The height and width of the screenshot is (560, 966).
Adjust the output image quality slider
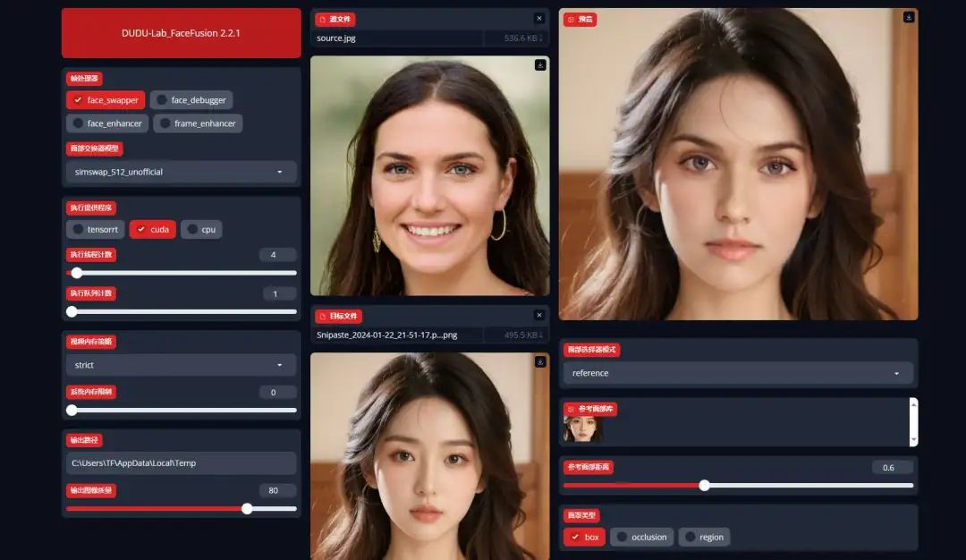click(181, 509)
